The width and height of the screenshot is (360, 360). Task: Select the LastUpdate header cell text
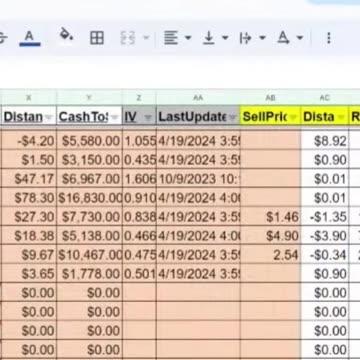pyautogui.click(x=192, y=117)
